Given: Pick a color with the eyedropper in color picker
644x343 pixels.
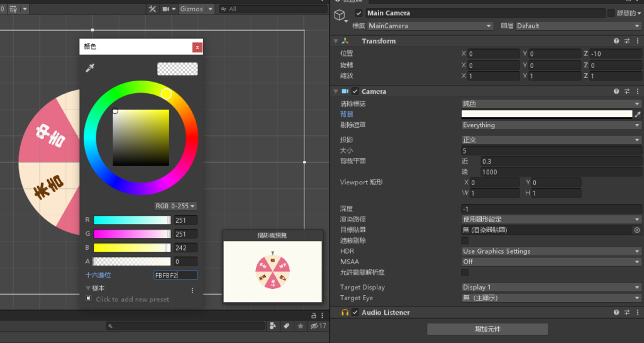Looking at the screenshot, I should 89,68.
